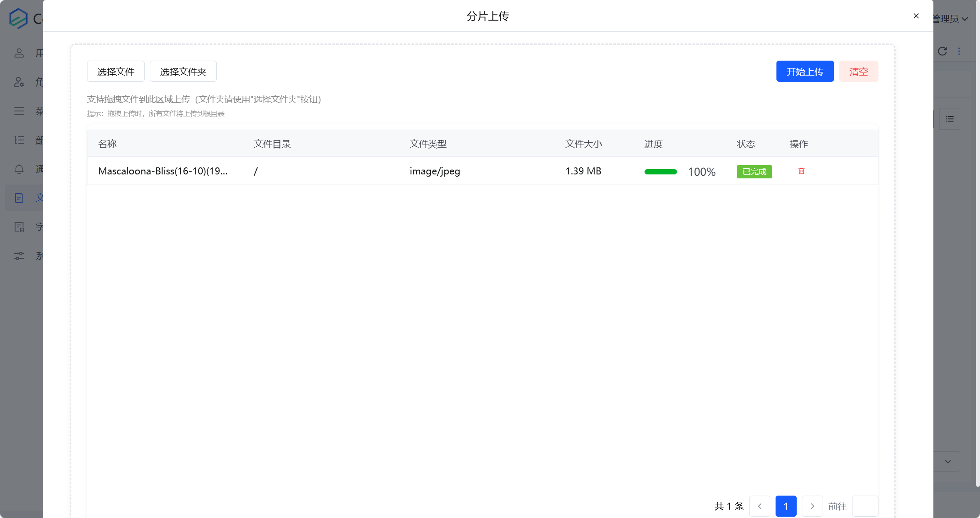980x518 pixels.
Task: Expand the 管理员 account dropdown
Action: point(951,19)
